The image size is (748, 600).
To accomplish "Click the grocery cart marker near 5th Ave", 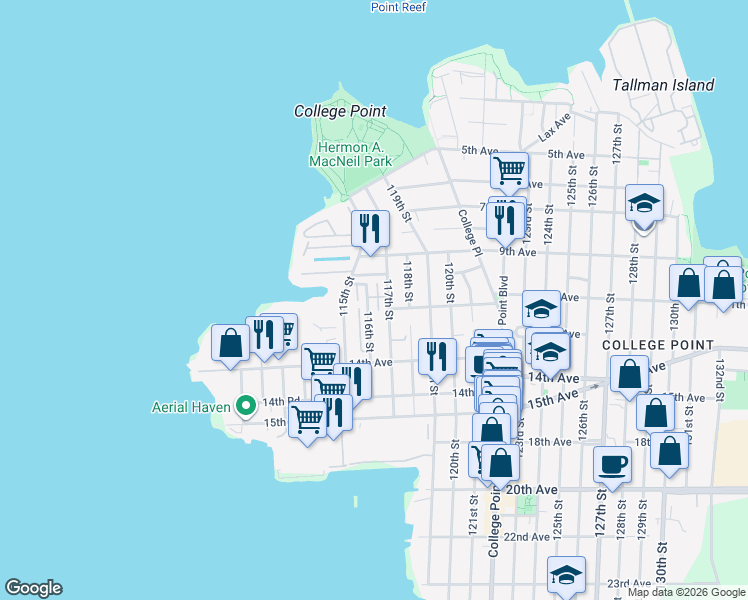I will pyautogui.click(x=509, y=172).
